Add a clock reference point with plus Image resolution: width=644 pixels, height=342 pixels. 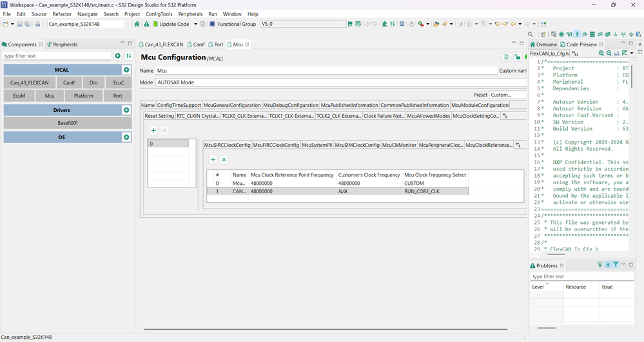(213, 160)
